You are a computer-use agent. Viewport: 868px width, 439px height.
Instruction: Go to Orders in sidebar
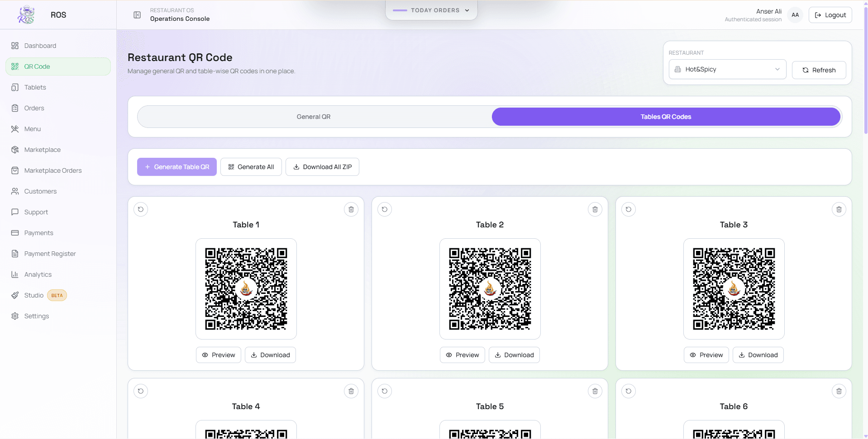58,108
